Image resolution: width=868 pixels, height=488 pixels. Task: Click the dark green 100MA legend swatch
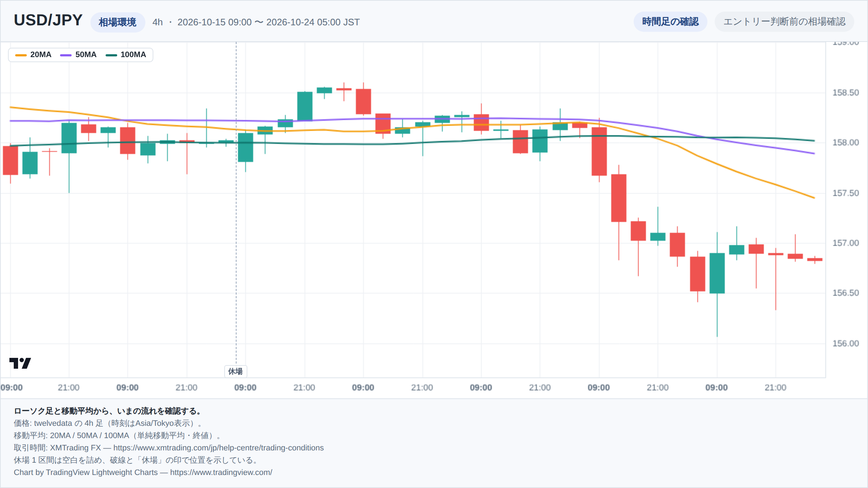111,55
